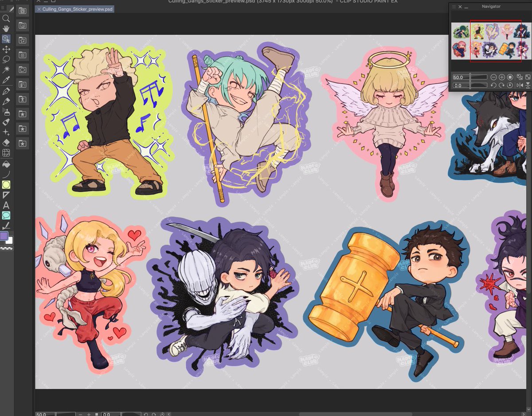Select the Lasso selection tool

tap(6, 59)
